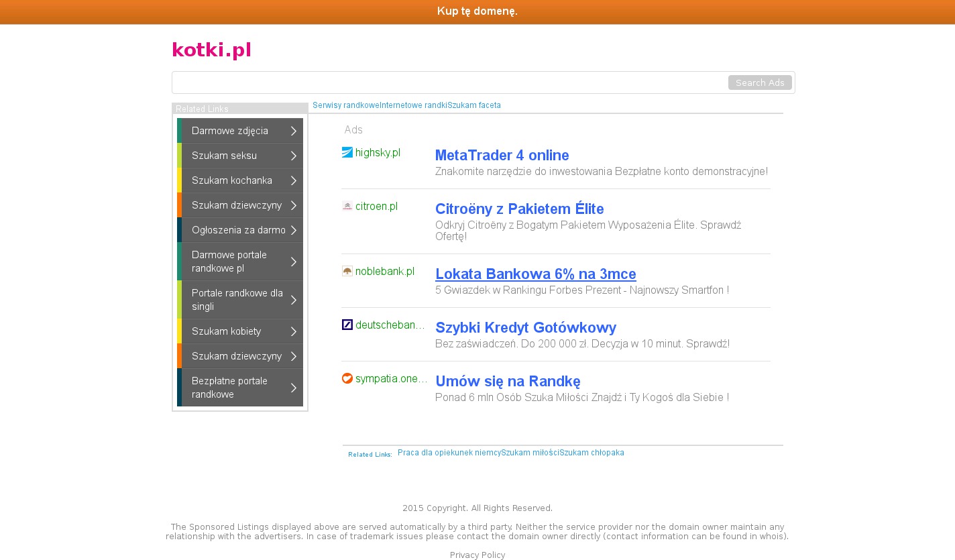
Task: Click the highsky.pl favicon icon
Action: (347, 152)
